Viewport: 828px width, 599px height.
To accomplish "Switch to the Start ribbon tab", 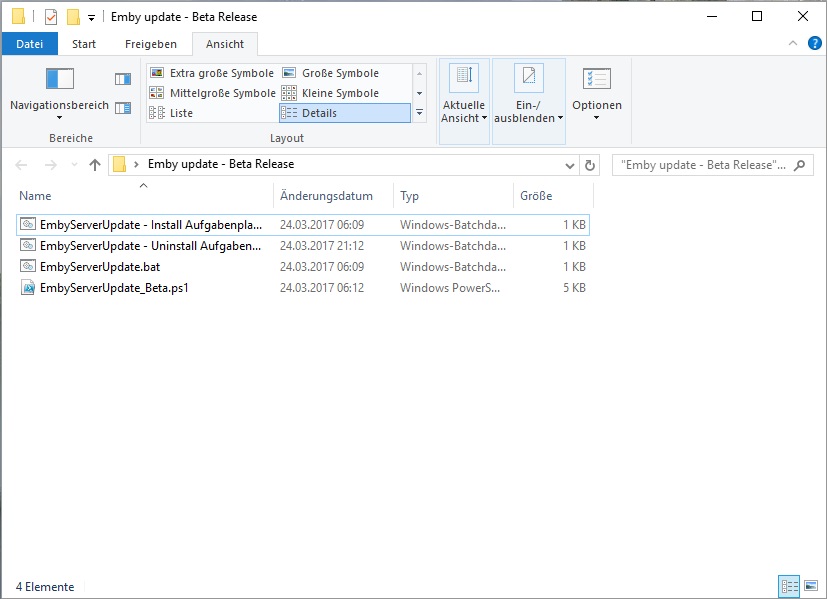I will pyautogui.click(x=84, y=44).
